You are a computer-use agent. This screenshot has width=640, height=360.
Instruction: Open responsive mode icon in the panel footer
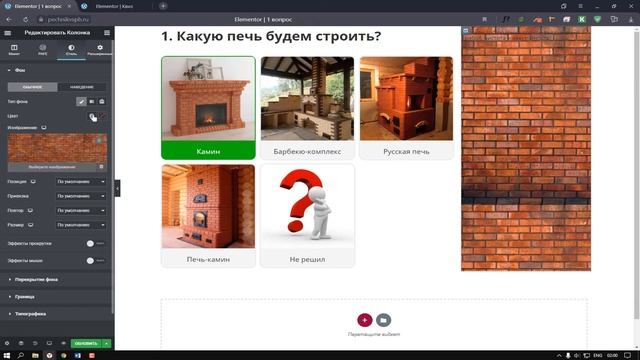point(49,344)
